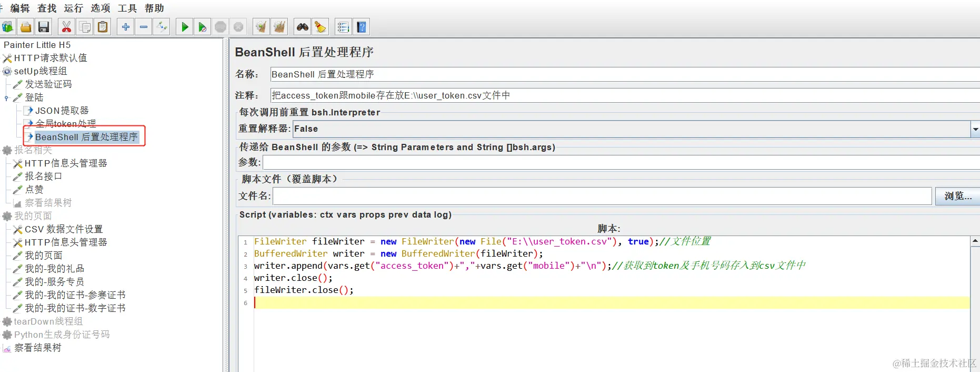Open the 查找 menu
980x372 pixels.
(x=47, y=8)
